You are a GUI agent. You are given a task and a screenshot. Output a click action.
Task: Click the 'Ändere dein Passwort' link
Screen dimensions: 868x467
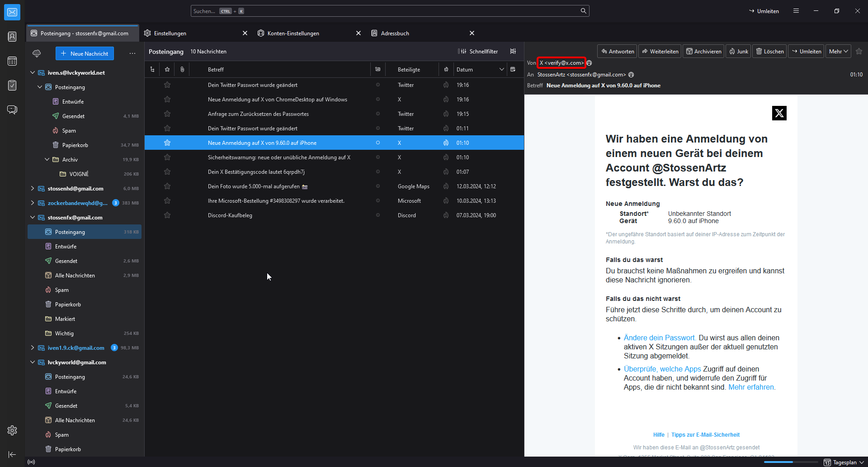[x=660, y=338]
